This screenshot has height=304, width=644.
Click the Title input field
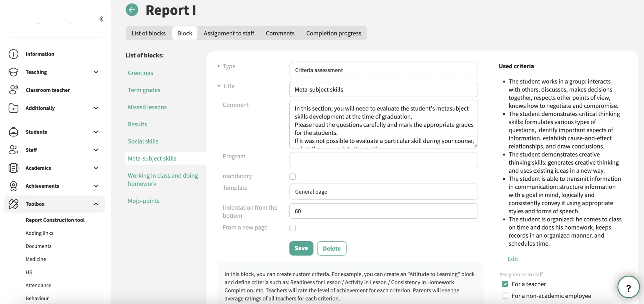click(384, 90)
